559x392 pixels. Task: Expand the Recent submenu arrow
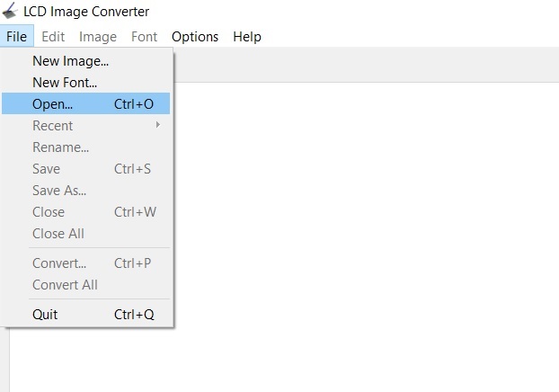click(158, 125)
